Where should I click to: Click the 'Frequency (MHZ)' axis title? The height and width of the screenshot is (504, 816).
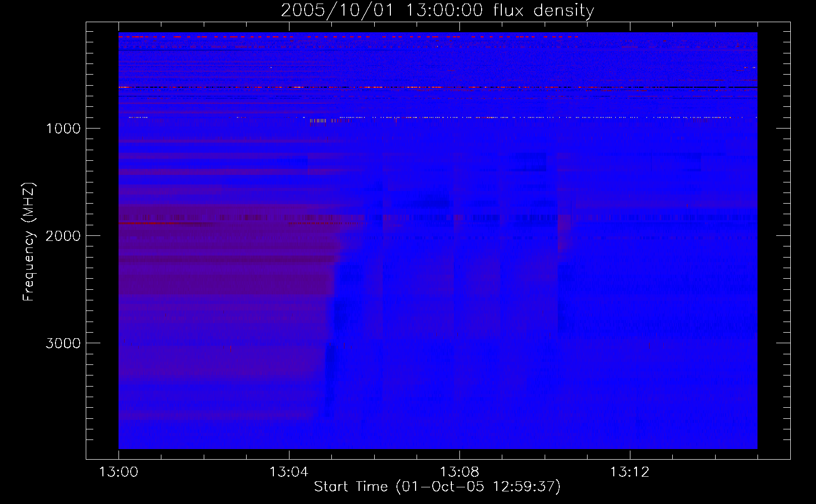coord(29,241)
